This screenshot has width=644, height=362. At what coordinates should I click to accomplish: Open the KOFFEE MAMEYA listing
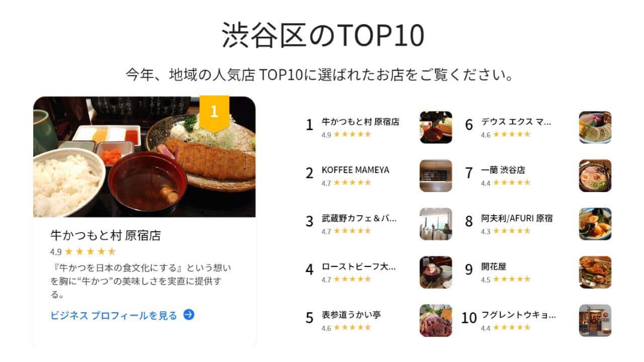355,170
